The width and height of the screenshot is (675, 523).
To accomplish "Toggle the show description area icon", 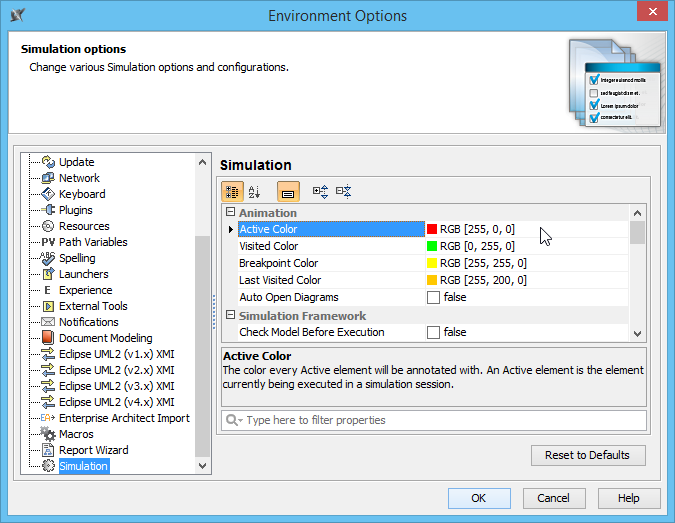I will [x=288, y=191].
